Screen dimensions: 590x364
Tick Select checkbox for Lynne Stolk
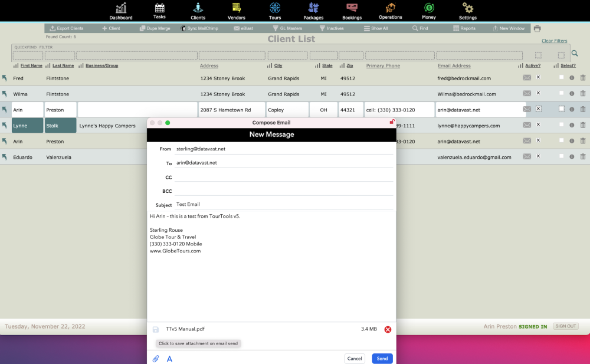(x=562, y=124)
